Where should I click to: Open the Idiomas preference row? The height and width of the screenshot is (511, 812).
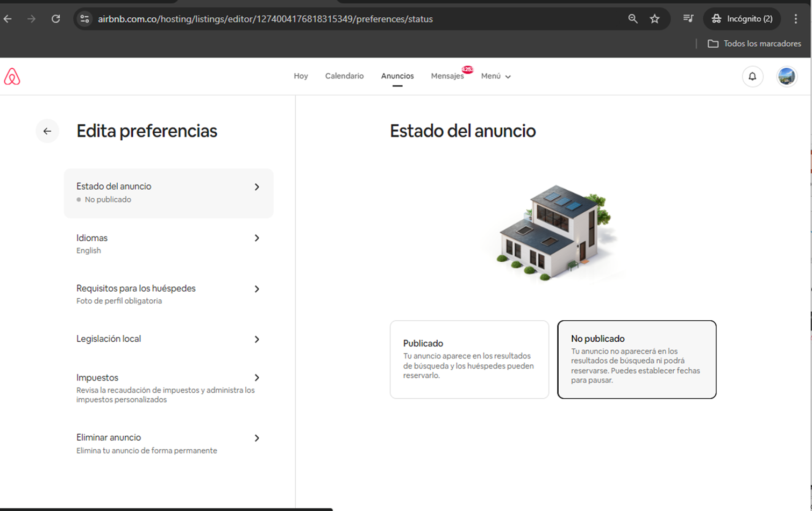(x=168, y=244)
